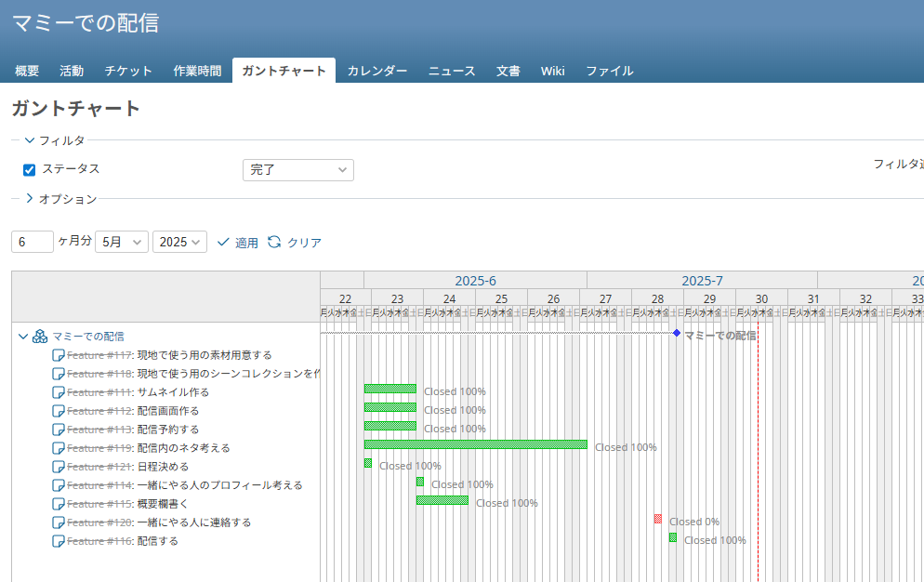924x582 pixels.
Task: Open the カレンダー tab
Action: [x=377, y=71]
